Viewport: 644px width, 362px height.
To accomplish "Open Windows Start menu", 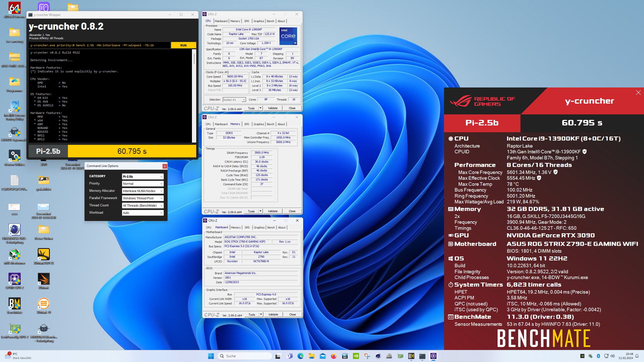I will [211, 356].
